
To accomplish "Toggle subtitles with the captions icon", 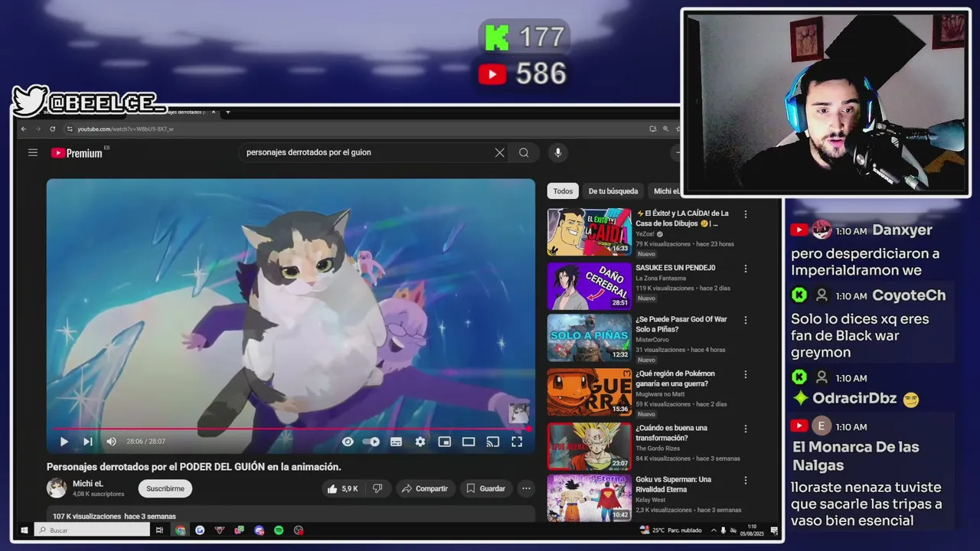I will click(396, 442).
